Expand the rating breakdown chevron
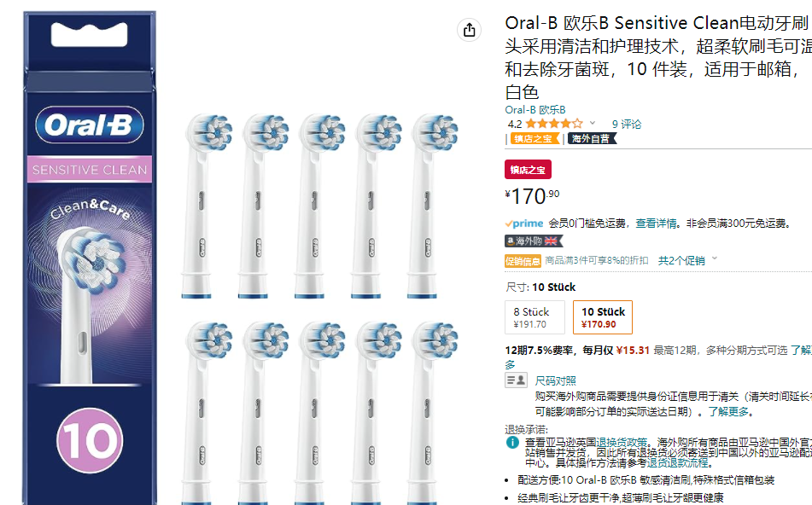The width and height of the screenshot is (812, 505). pos(593,124)
